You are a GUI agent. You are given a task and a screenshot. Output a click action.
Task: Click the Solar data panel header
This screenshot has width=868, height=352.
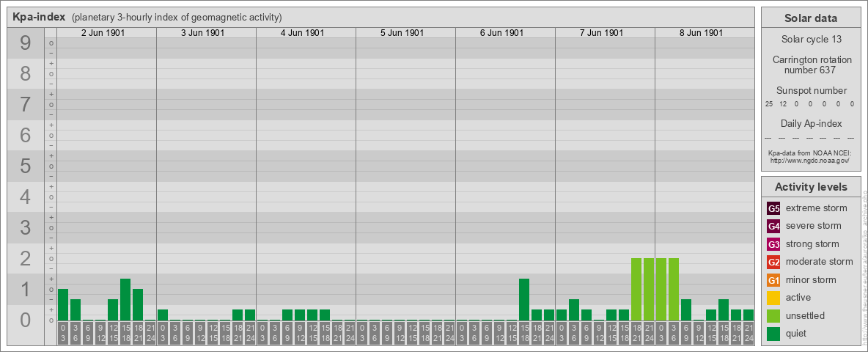pos(811,18)
